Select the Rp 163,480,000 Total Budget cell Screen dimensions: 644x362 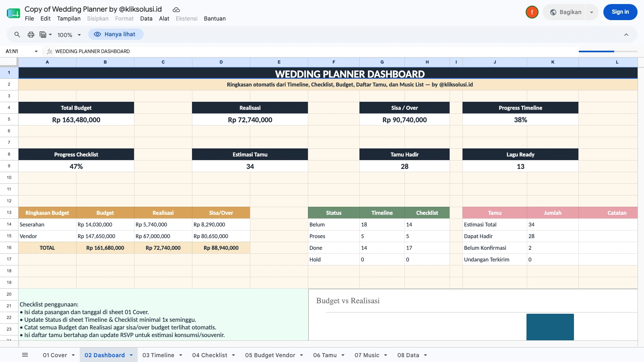coord(76,120)
